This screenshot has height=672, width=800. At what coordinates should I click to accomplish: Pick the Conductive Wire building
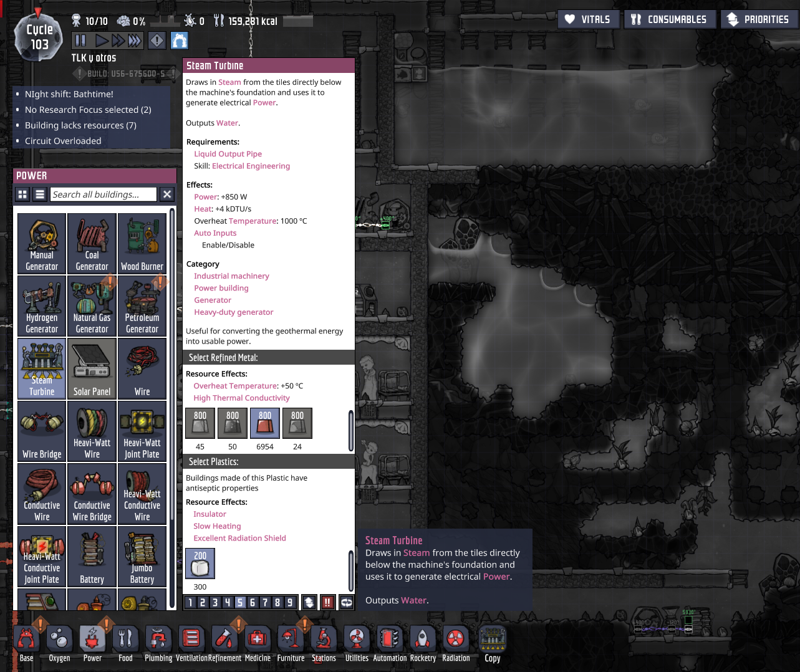click(42, 494)
